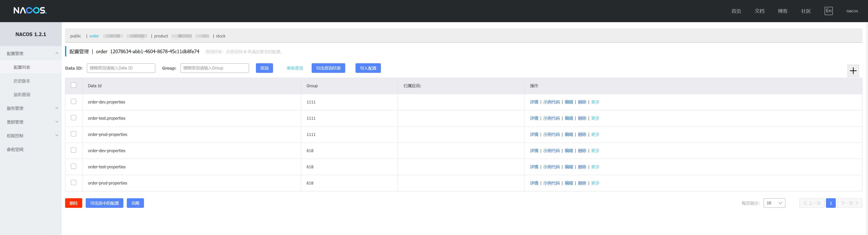The image size is (868, 235).
Task: Check the order-prod-properties group 1111 checkbox
Action: pos(73,134)
